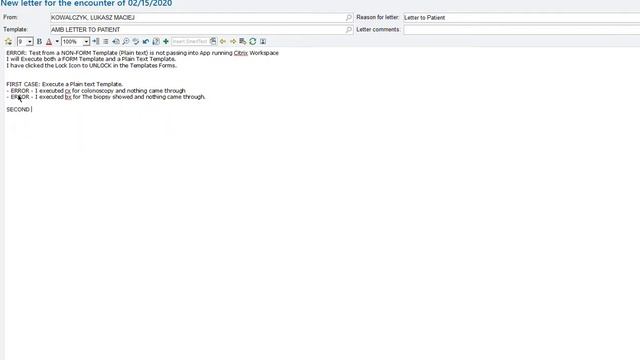Go to next field with right yellow arrow
Viewport: 640px width, 360px height.
click(x=233, y=41)
